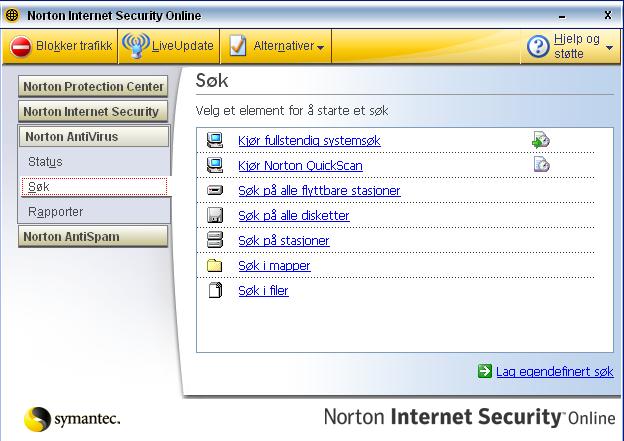Open the Hjelp og støtte label
Image resolution: width=624 pixels, height=441 pixels.
(x=577, y=46)
